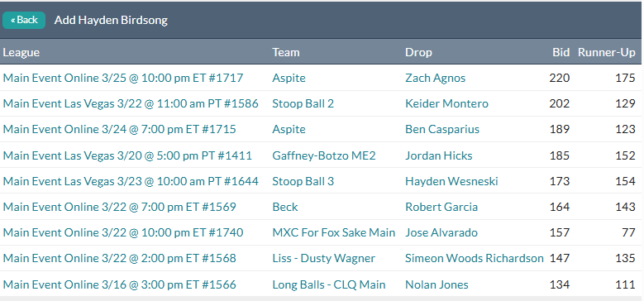
Task: Click Ben Casparius drop link
Action: 442,129
